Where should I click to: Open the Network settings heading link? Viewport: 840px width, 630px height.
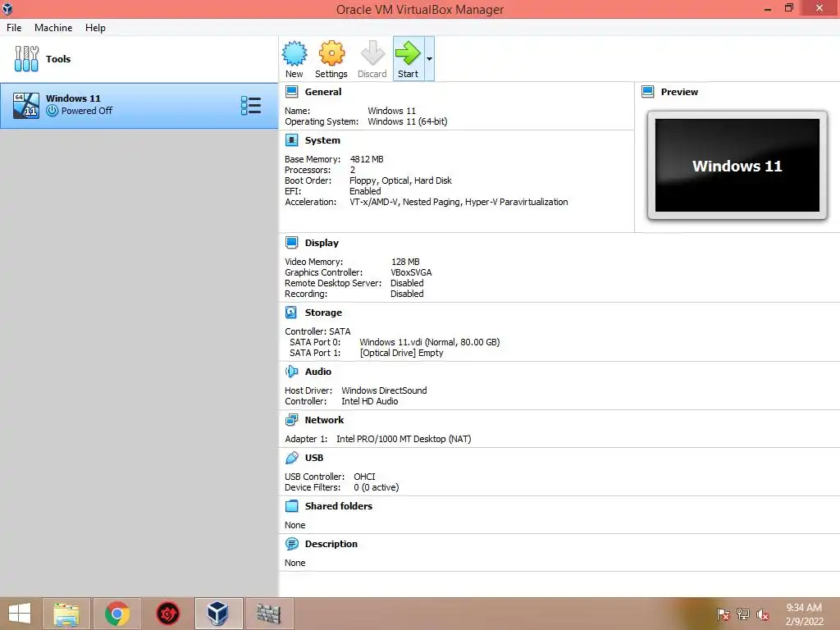(x=324, y=420)
